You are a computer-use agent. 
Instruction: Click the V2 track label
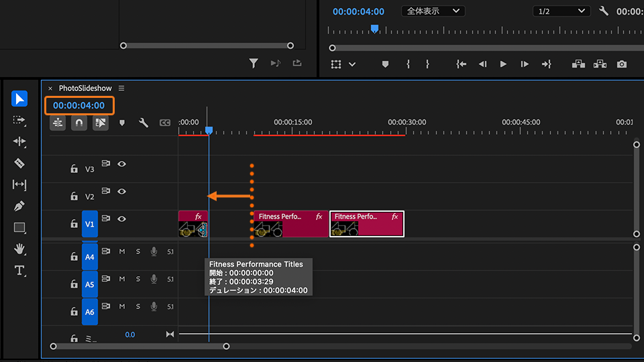coord(89,196)
